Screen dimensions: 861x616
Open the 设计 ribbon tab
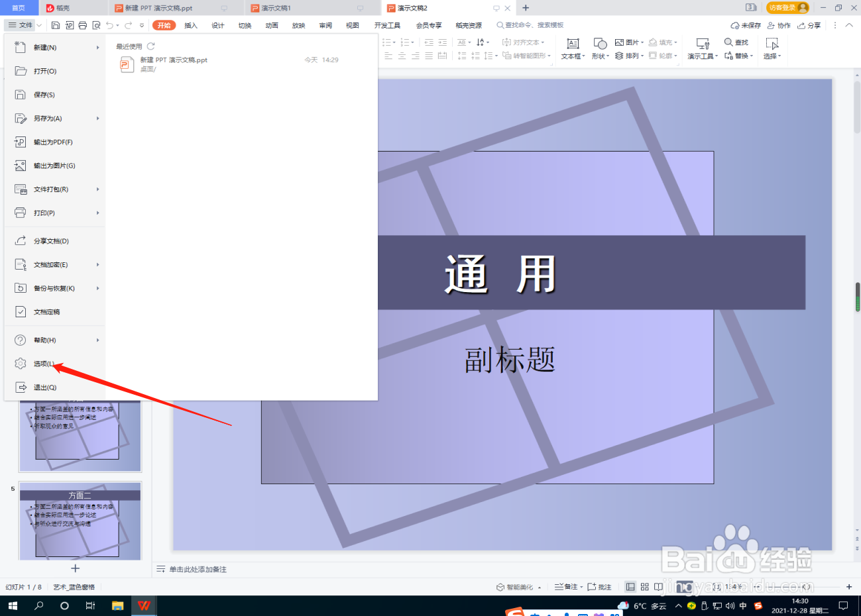(217, 25)
